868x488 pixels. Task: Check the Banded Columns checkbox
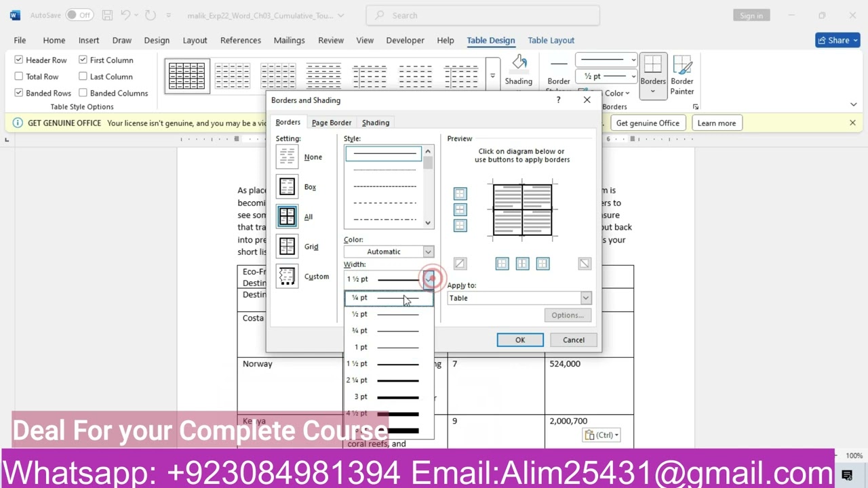point(83,93)
